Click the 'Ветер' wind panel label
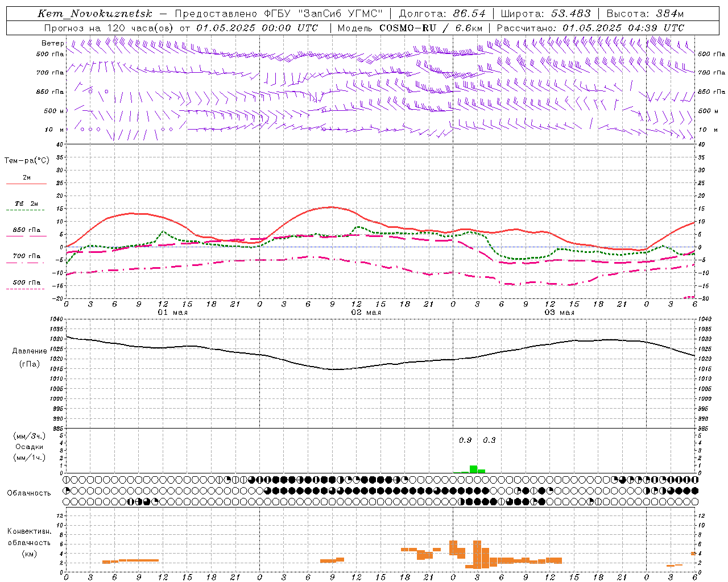 pyautogui.click(x=52, y=43)
